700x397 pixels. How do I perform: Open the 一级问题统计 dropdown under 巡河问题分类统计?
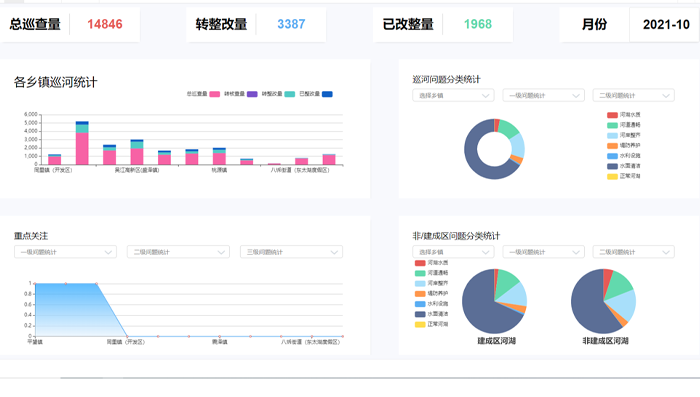click(543, 96)
